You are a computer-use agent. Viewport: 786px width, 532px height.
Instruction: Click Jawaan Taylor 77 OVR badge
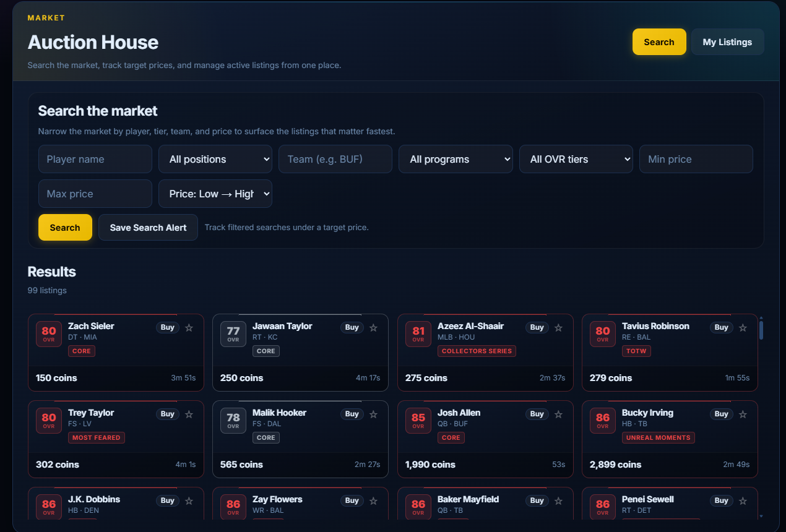point(233,334)
